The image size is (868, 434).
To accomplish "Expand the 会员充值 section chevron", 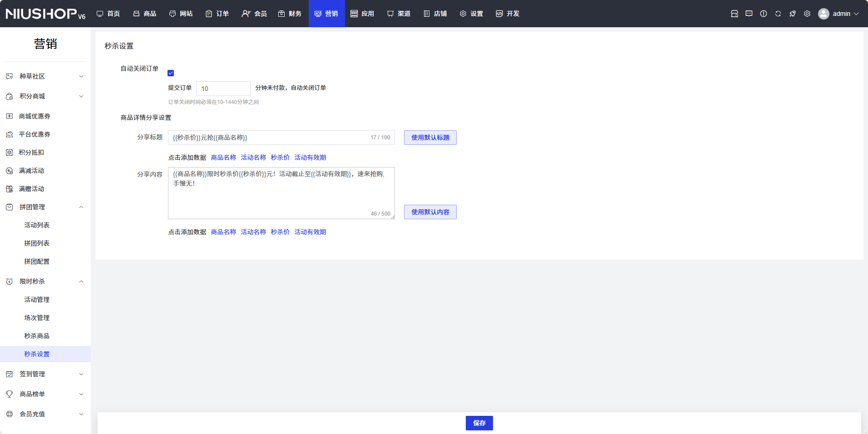I will (x=81, y=414).
